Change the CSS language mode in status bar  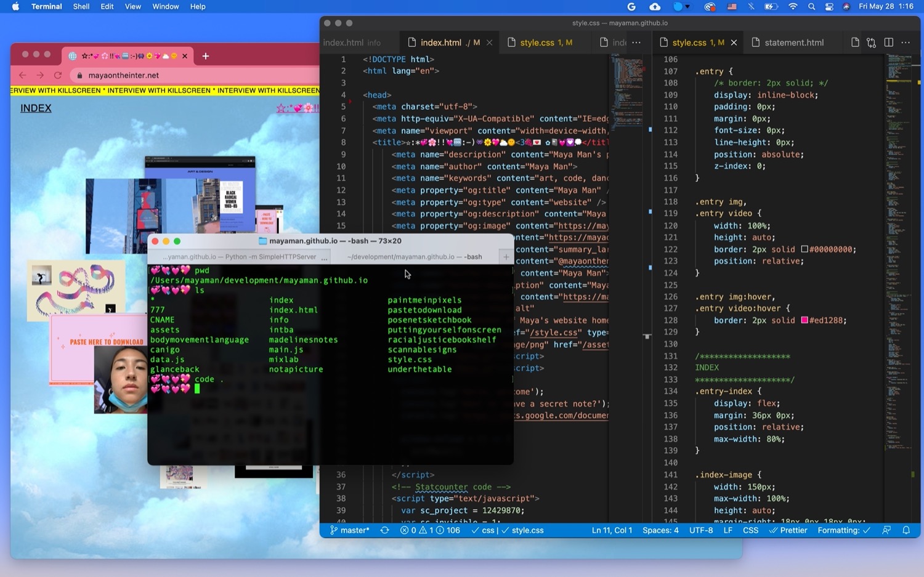tap(750, 530)
